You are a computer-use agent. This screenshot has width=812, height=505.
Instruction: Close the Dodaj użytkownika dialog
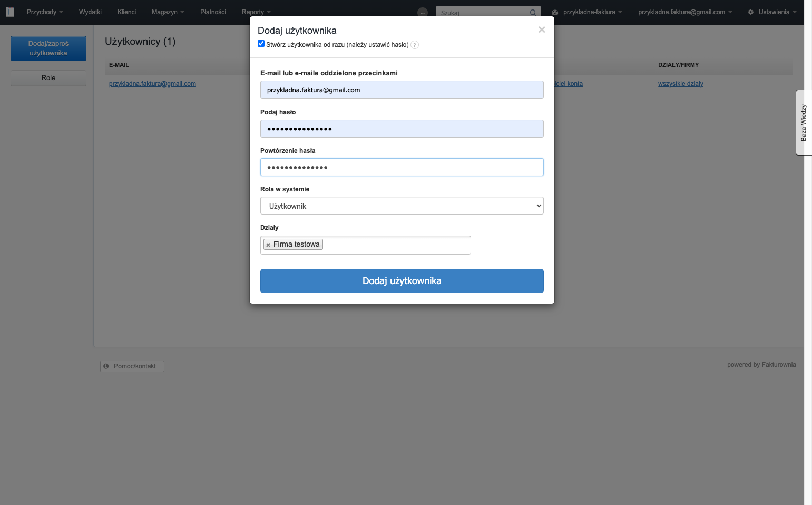(x=542, y=30)
